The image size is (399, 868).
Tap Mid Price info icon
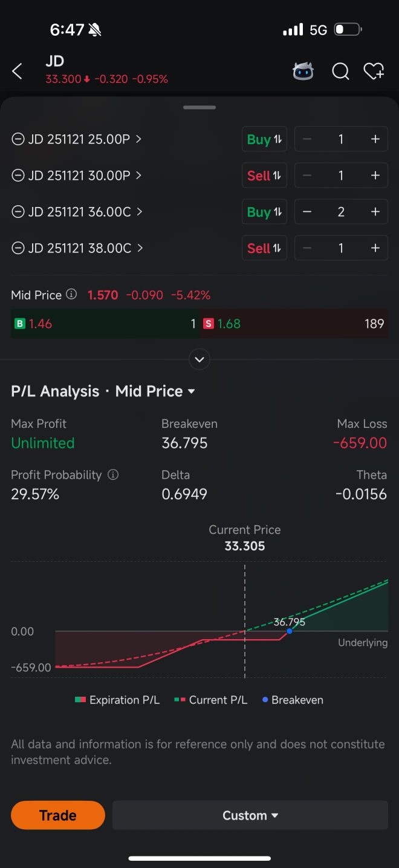[71, 295]
